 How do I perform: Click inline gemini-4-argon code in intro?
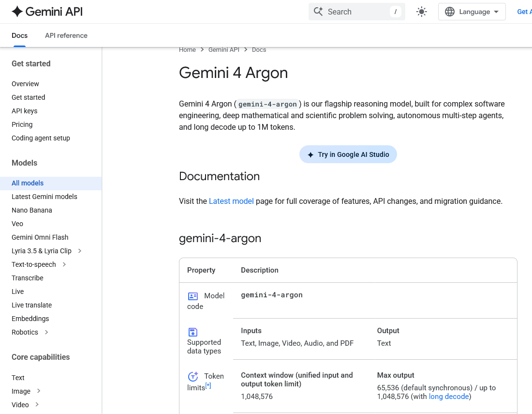[267, 104]
